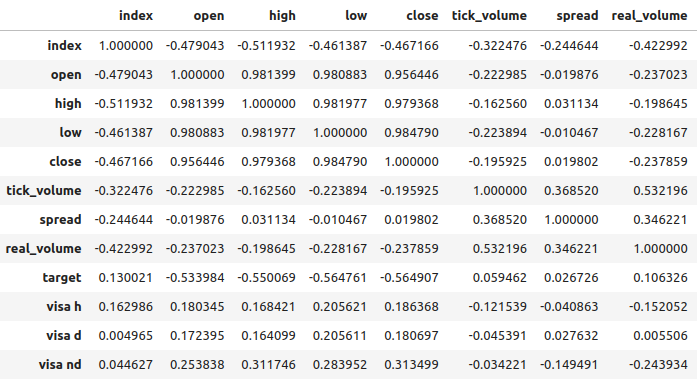Click target row value 0.130021
The image size is (697, 389).
pos(125,277)
